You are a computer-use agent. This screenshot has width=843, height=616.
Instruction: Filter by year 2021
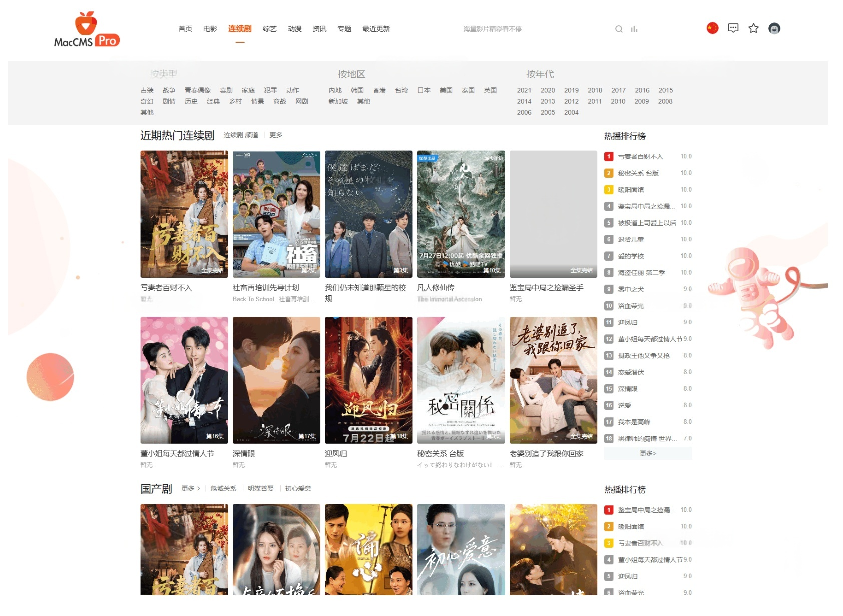[524, 90]
